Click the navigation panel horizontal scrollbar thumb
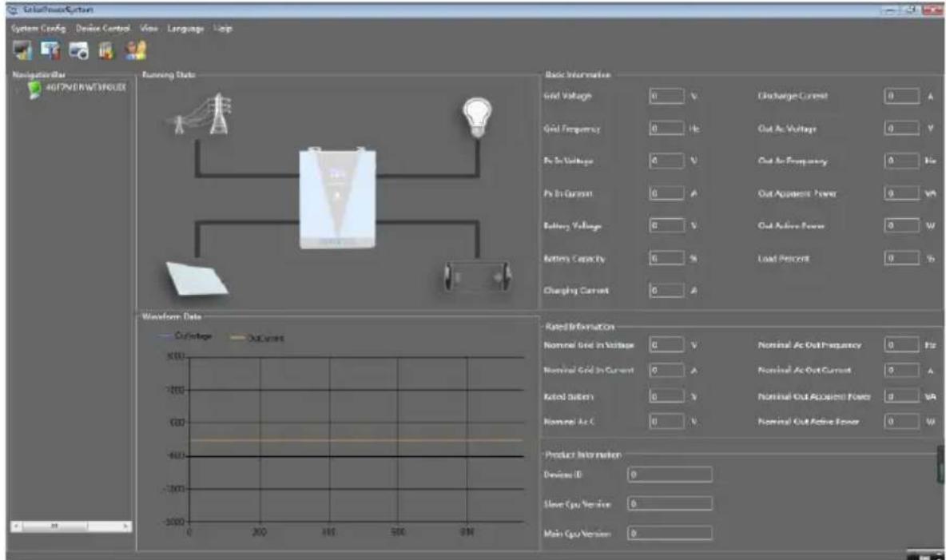Viewport: 946px width, 560px height. point(55,526)
